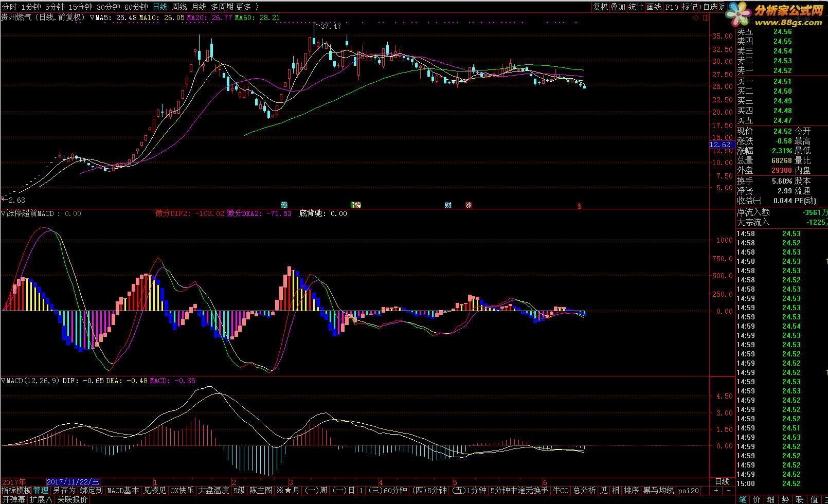This screenshot has width=828, height=504.
Task: Click the 标记 mark button
Action: point(690,7)
